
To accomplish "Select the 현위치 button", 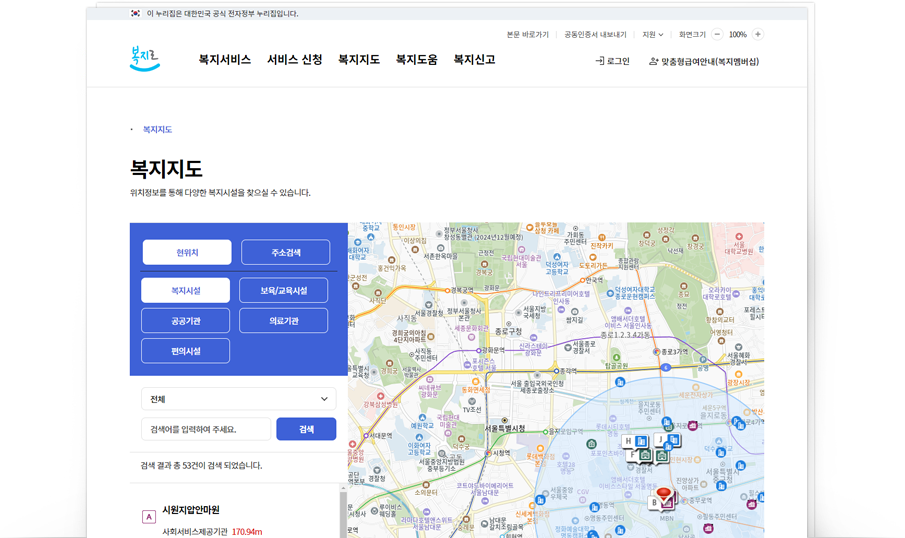I will coord(187,252).
